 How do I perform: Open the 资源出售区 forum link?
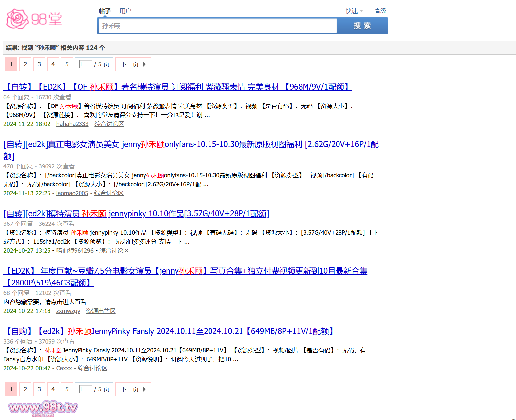pyautogui.click(x=101, y=311)
